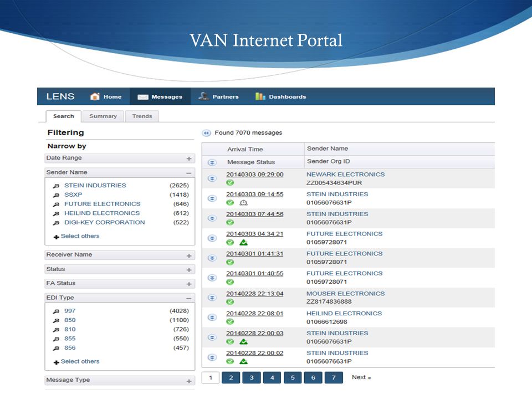Open the Partners menu
532x399 pixels.
click(219, 96)
